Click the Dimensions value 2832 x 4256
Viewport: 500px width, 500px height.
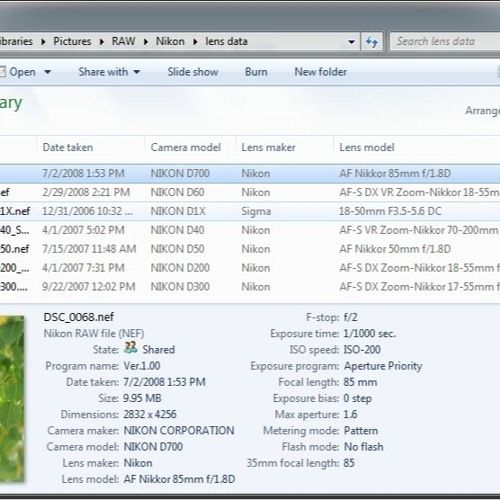pyautogui.click(x=150, y=414)
